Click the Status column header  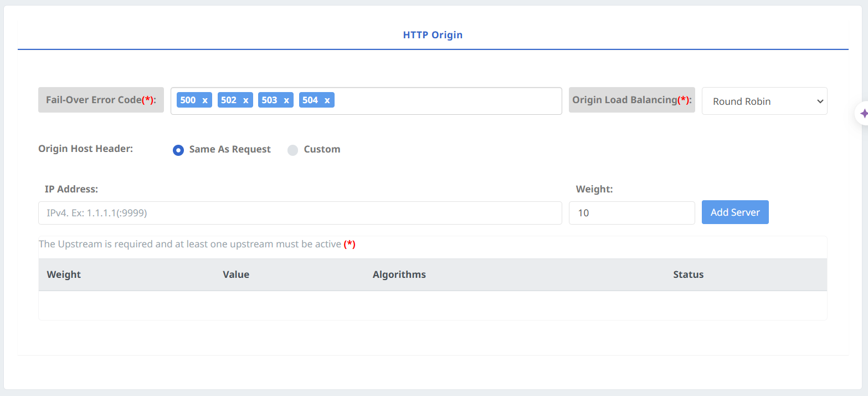point(688,275)
